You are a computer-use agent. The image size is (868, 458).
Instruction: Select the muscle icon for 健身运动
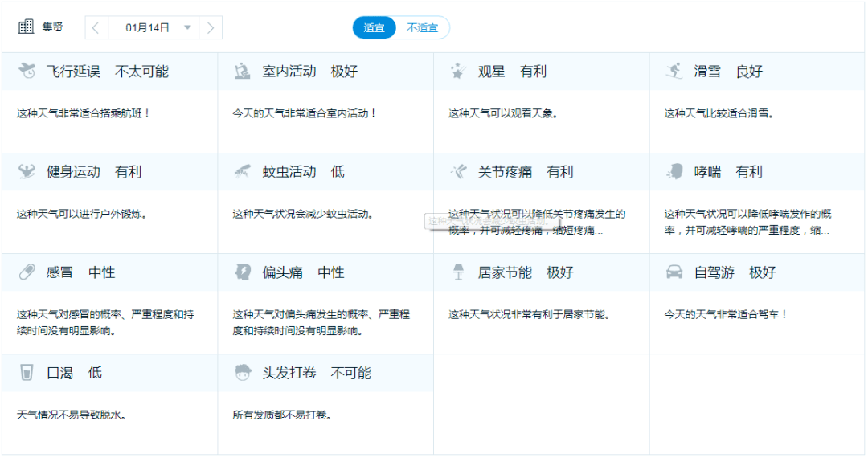27,171
